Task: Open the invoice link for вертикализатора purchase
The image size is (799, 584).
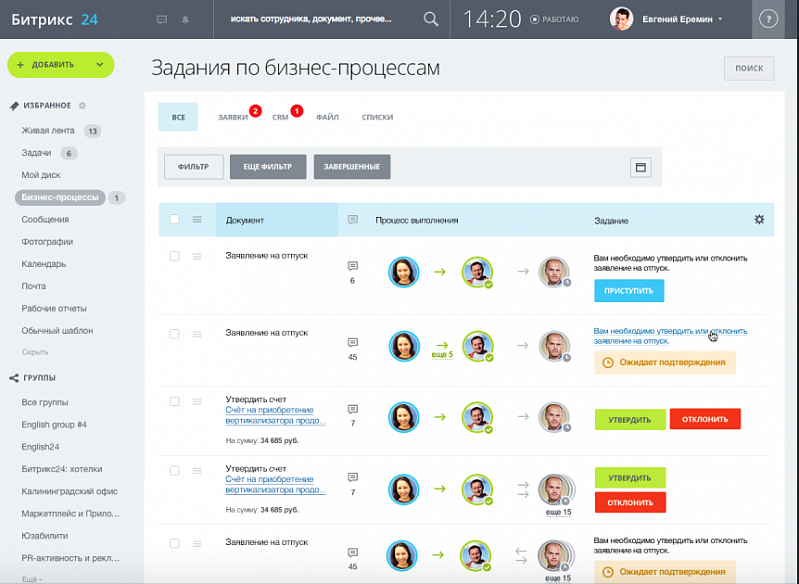Action: click(x=275, y=415)
